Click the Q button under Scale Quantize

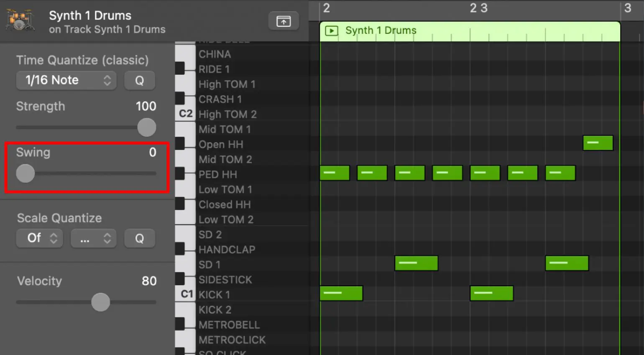coord(140,238)
